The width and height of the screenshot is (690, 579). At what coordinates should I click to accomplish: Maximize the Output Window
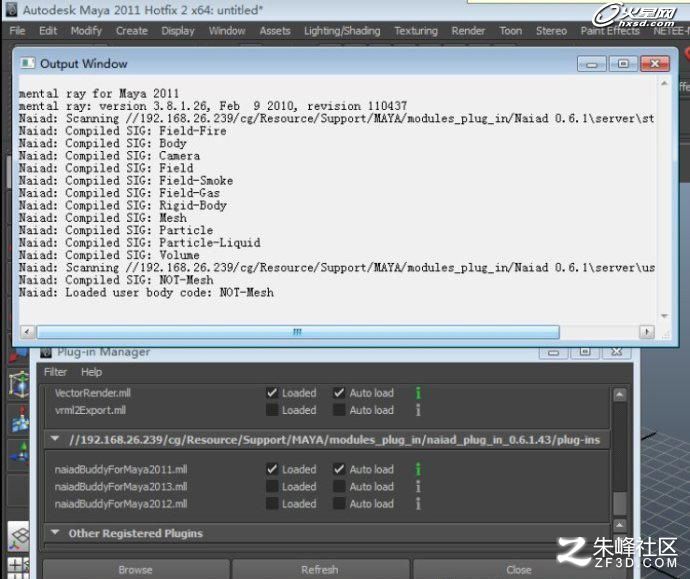pyautogui.click(x=623, y=64)
